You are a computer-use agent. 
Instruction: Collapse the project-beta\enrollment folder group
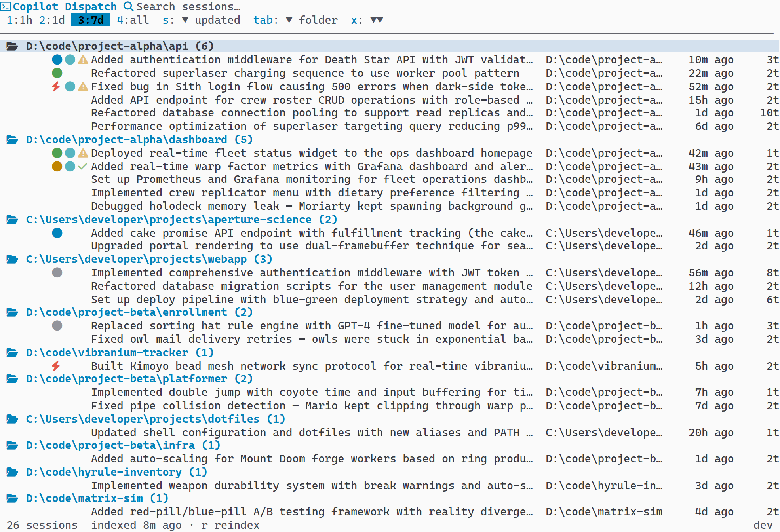point(139,312)
